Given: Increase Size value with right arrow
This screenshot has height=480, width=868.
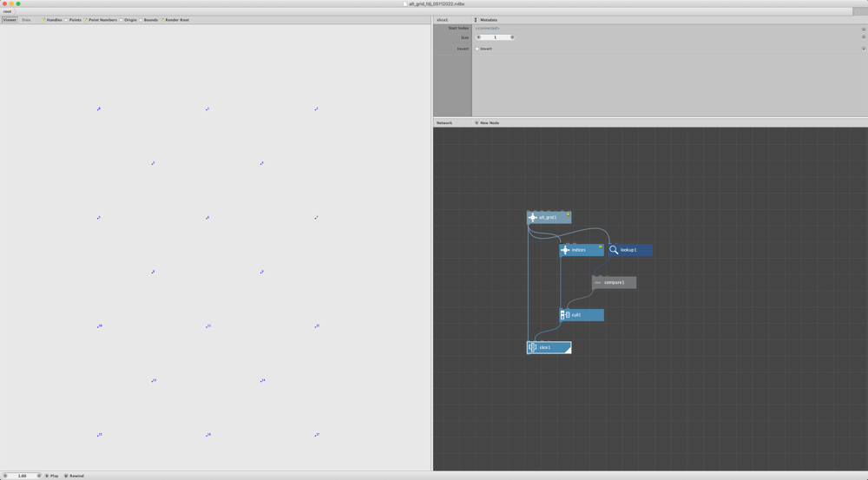Looking at the screenshot, I should [512, 37].
